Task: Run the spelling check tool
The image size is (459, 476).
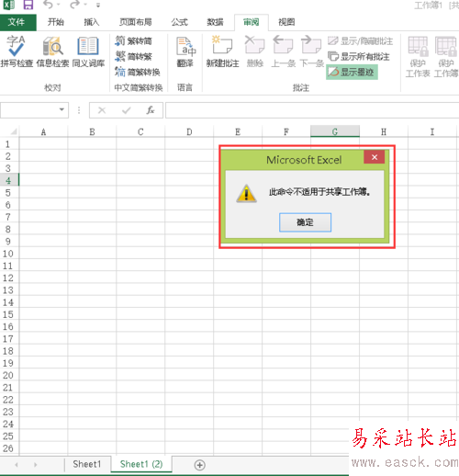Action: point(17,51)
